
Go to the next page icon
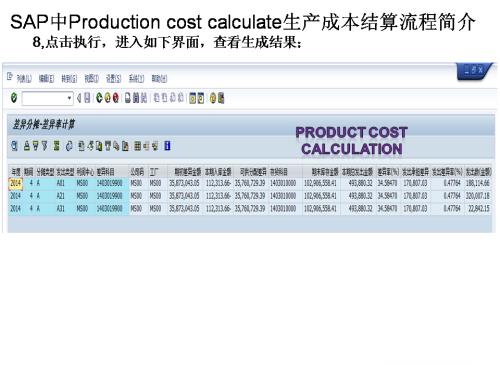[173, 98]
